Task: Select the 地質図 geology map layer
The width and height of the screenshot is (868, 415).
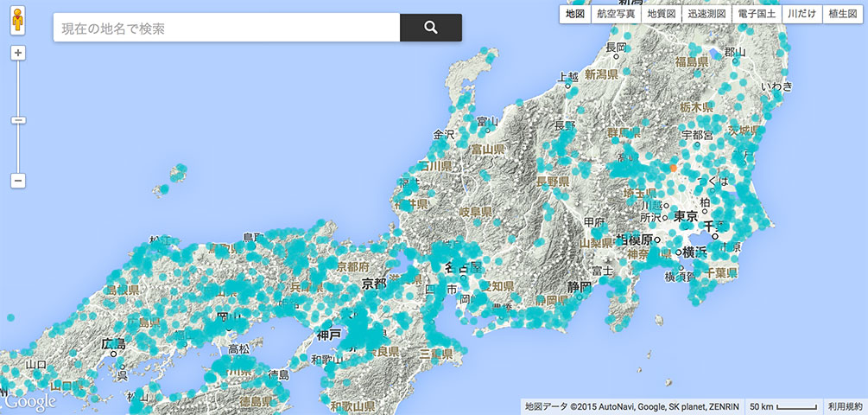Action: coord(661,14)
